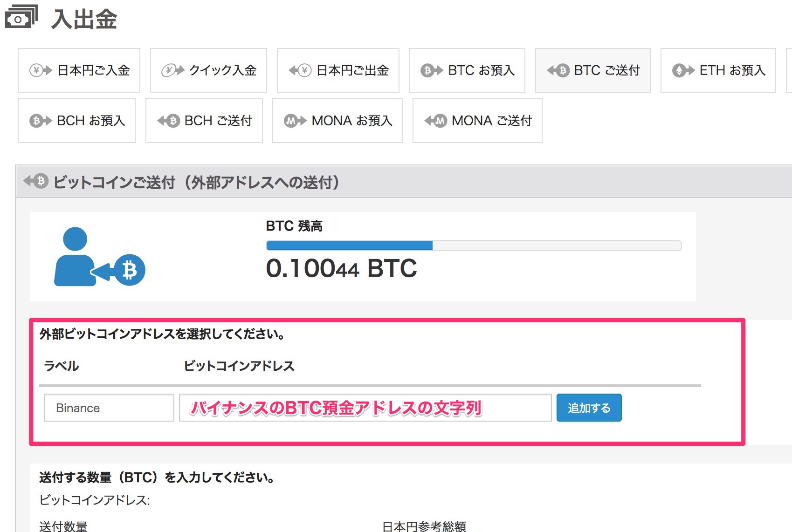This screenshot has width=792, height=532.
Task: Click the Ethereum icon on ETH お預入
Action: pyautogui.click(x=683, y=70)
